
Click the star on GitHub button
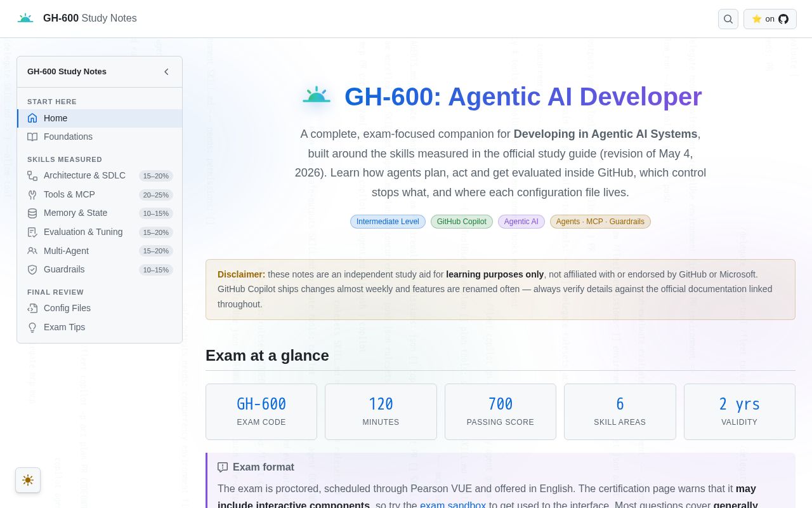coord(770,19)
